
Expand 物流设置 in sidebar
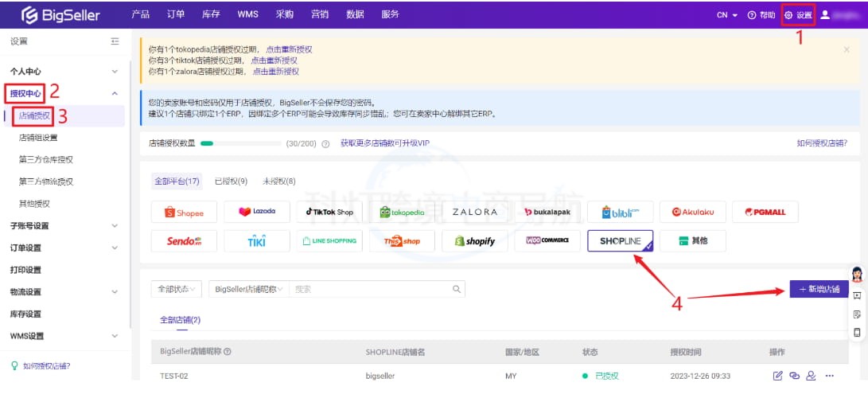tap(115, 291)
